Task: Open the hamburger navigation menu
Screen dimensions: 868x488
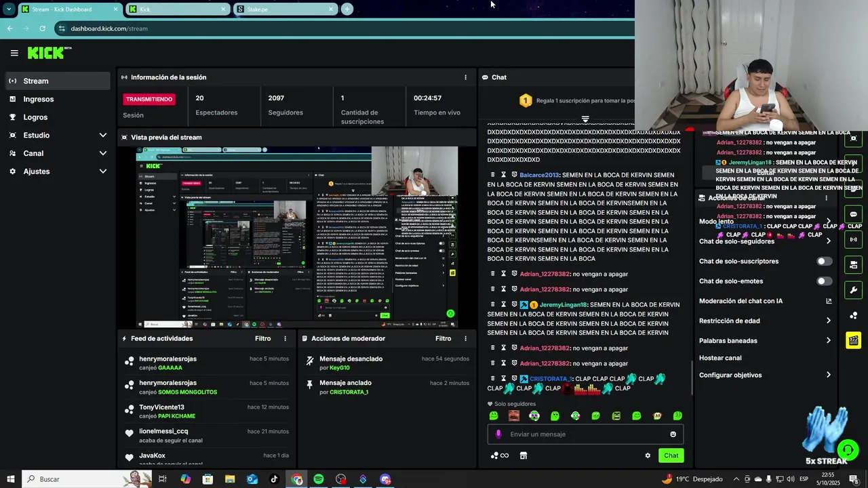Action: click(14, 53)
